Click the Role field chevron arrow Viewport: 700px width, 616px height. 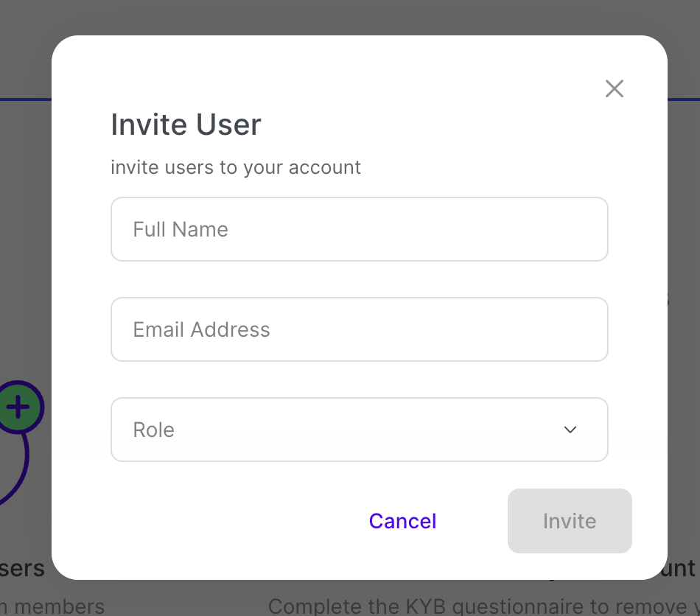(x=570, y=430)
